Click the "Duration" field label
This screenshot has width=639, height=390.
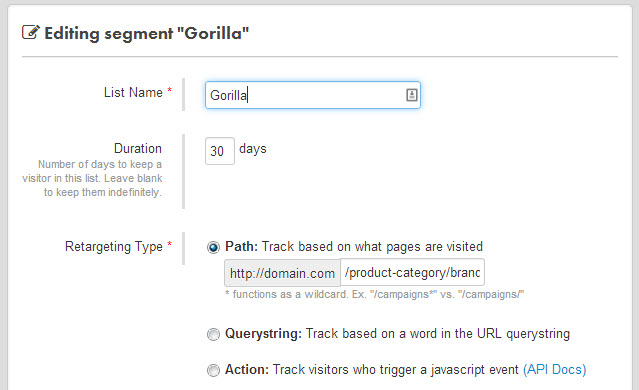click(x=138, y=148)
